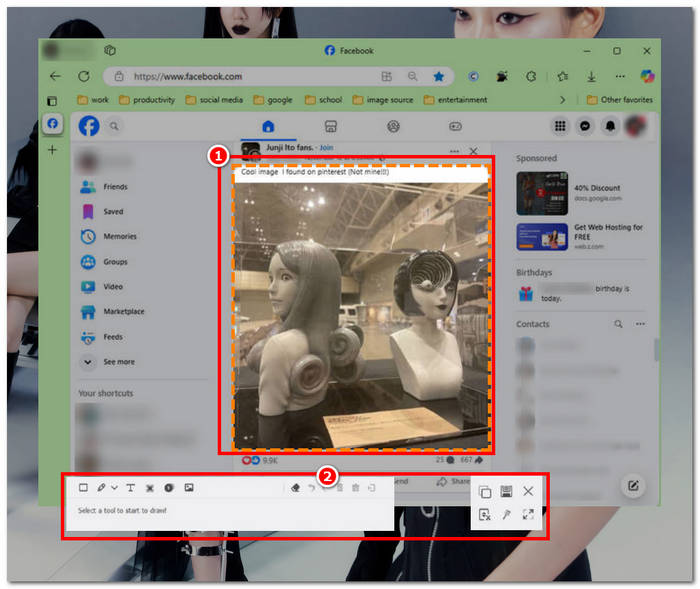Copy the screenshot to clipboard
This screenshot has width=700, height=589.
[x=485, y=492]
